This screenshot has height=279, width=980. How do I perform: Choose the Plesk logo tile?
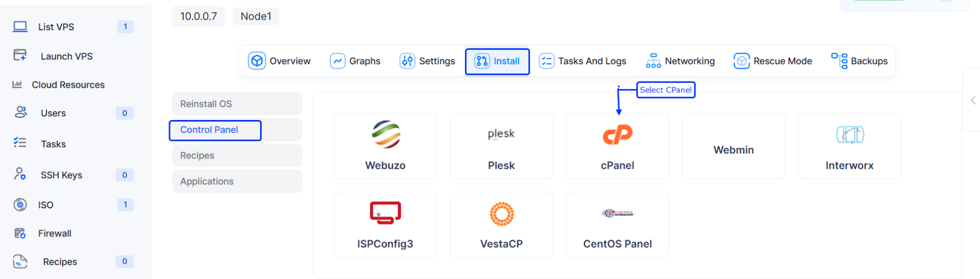click(501, 134)
